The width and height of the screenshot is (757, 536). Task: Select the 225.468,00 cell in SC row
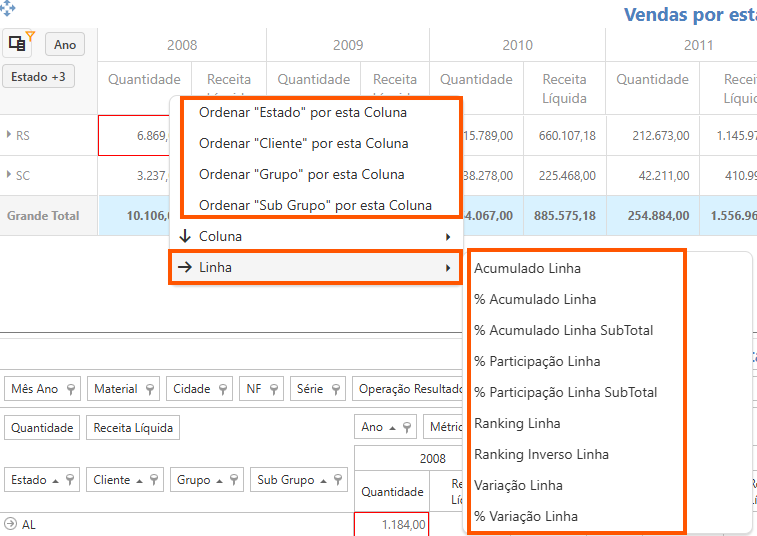pos(565,175)
